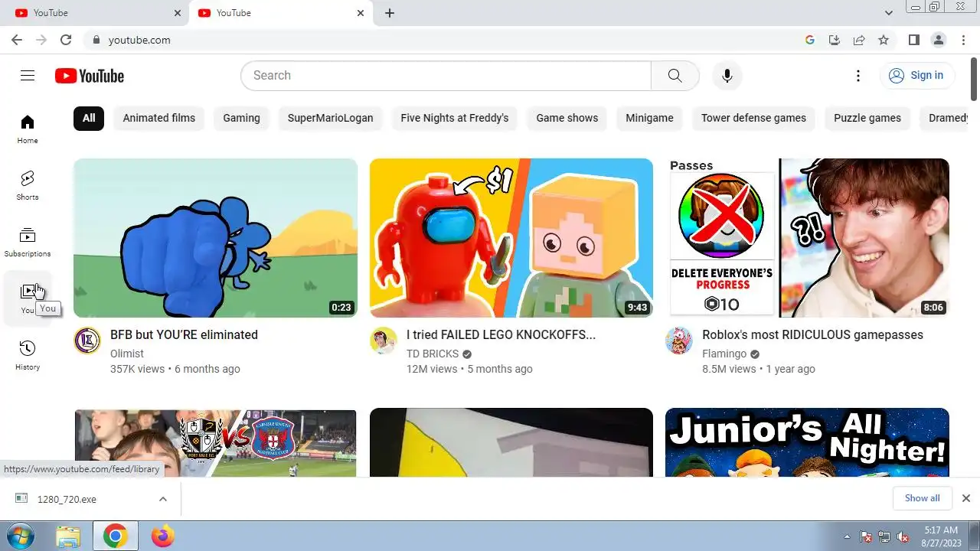Click the blue fist BFB thumbnail
980x551 pixels.
pyautogui.click(x=215, y=238)
